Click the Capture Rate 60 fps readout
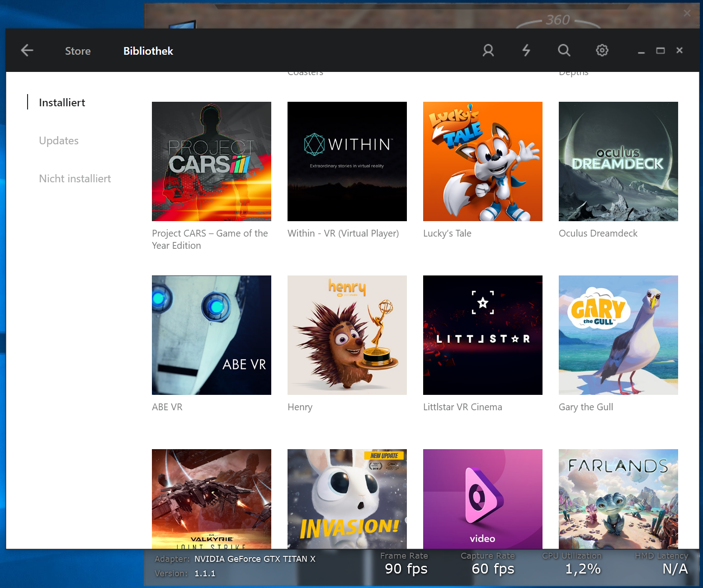The image size is (703, 588). [493, 569]
